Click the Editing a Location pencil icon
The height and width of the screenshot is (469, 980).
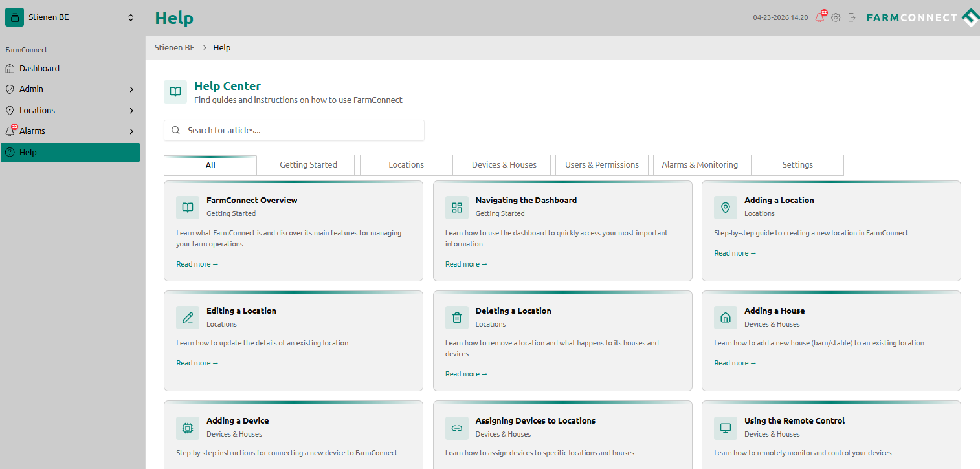188,318
